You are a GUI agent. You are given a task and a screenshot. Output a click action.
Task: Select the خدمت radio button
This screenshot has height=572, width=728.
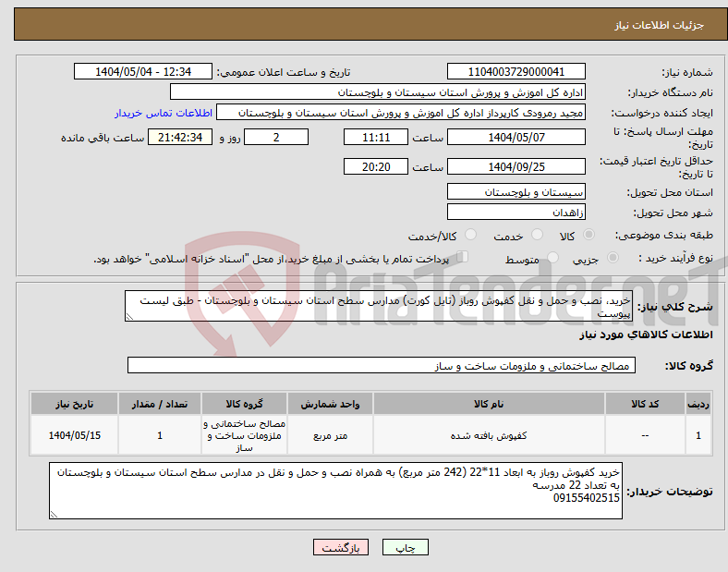click(x=537, y=235)
